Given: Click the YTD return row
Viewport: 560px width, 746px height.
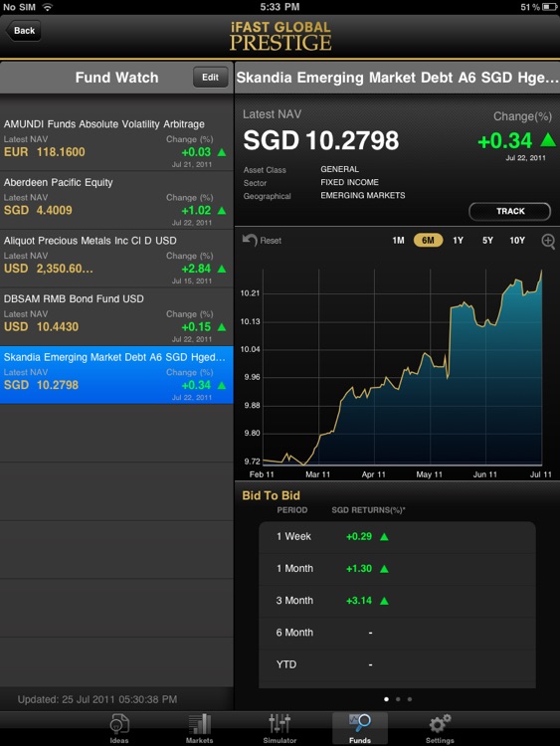Looking at the screenshot, I should (397, 664).
